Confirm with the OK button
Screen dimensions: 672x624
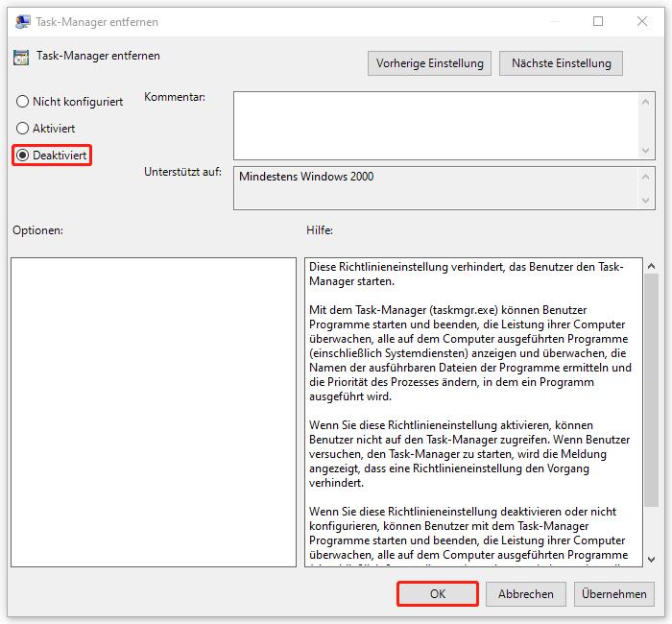point(438,594)
